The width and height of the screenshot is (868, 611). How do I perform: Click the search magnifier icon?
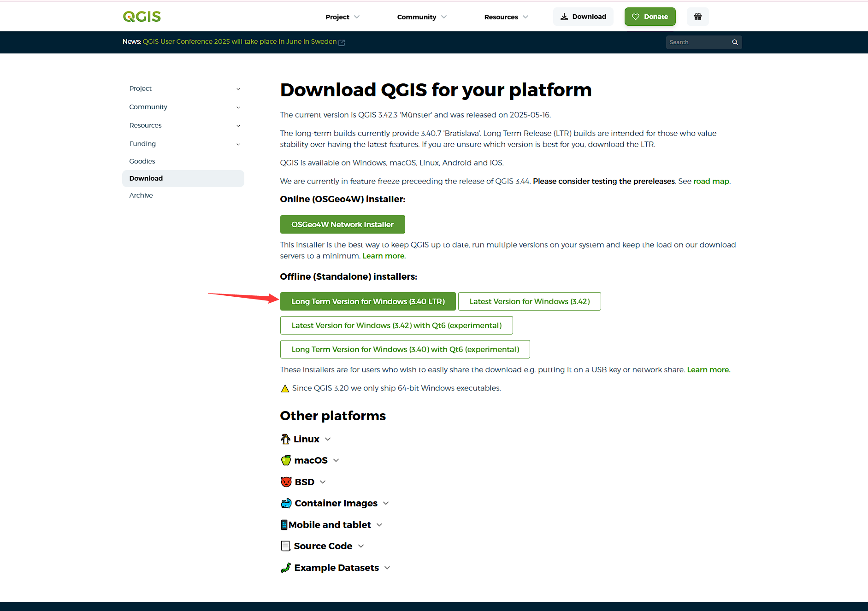[x=735, y=42]
